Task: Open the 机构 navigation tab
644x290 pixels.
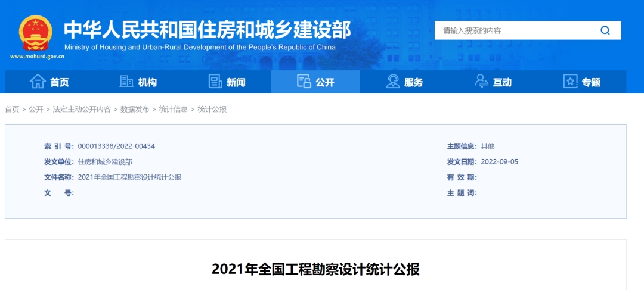Action: (x=138, y=82)
